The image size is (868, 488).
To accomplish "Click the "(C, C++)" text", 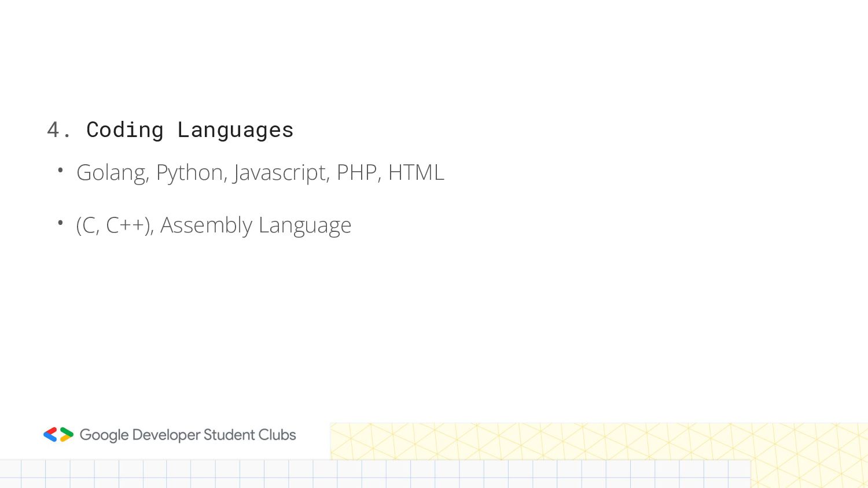I will point(115,225).
